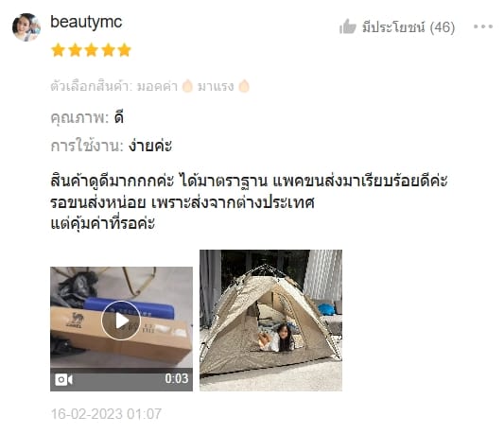
Task: Click the 16-02-2023 01:07 review timestamp
Action: tap(106, 414)
